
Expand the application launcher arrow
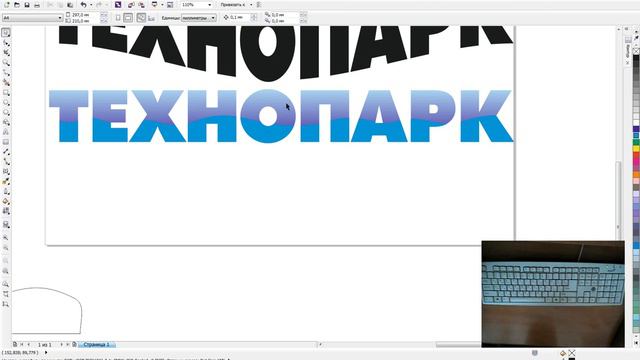tap(162, 5)
